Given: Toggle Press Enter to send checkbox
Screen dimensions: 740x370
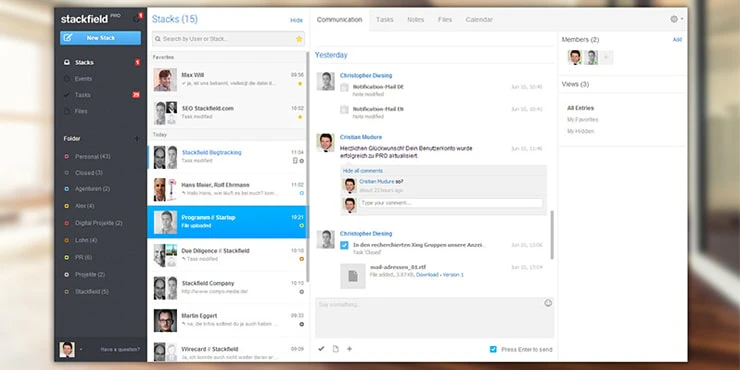Looking at the screenshot, I should coord(493,349).
